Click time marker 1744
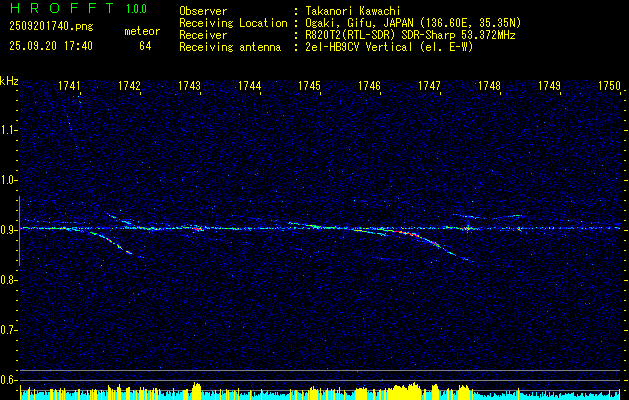The image size is (629, 400). 250,86
